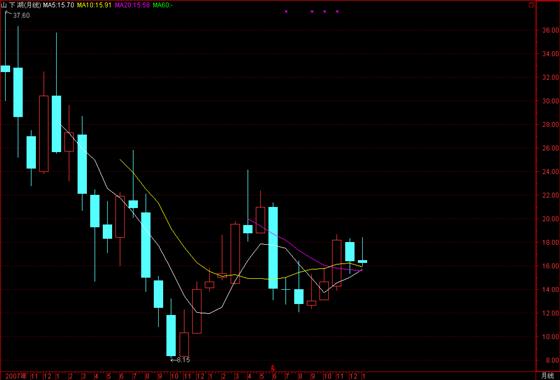Image resolution: width=560 pixels, height=380 pixels.
Task: Click the small red box icon at top-right of chart
Action: [531, 5]
